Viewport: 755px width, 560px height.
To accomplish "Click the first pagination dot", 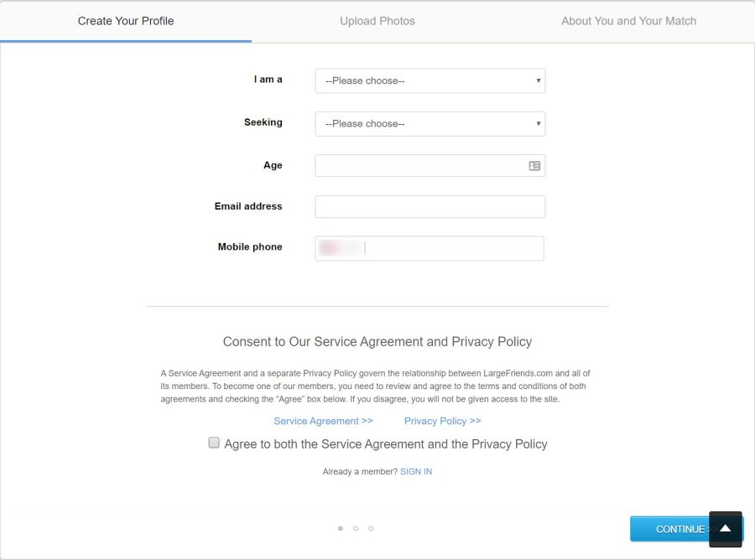I will point(340,528).
